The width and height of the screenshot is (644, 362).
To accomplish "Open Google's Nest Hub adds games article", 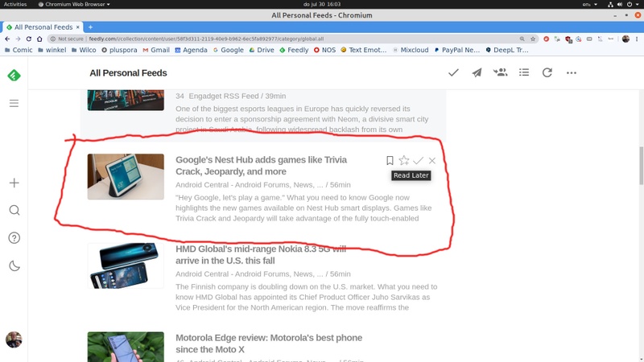I will (x=261, y=166).
